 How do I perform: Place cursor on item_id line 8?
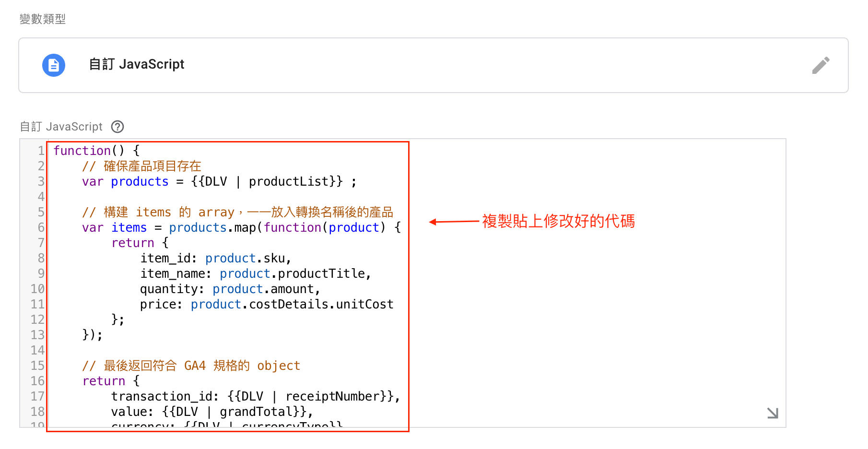click(x=216, y=259)
